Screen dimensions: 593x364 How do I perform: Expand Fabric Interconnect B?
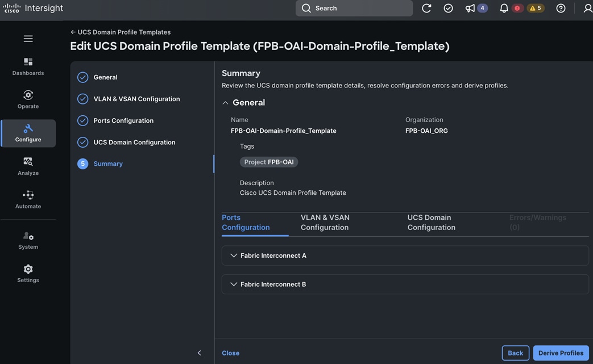tap(405, 284)
